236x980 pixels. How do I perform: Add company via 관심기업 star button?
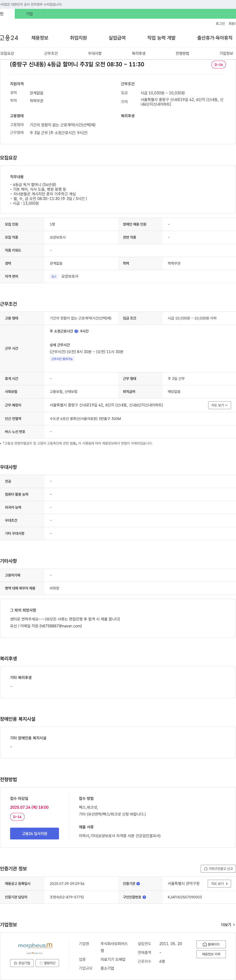tap(22, 963)
